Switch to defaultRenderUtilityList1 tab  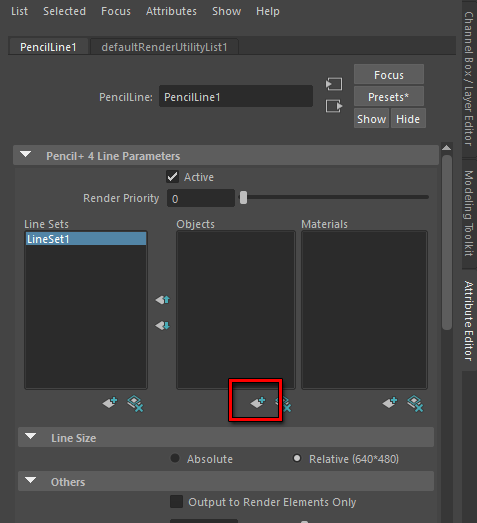(x=164, y=47)
